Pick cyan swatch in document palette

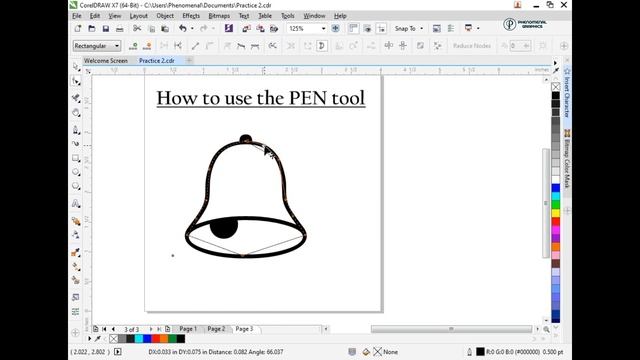click(139, 338)
